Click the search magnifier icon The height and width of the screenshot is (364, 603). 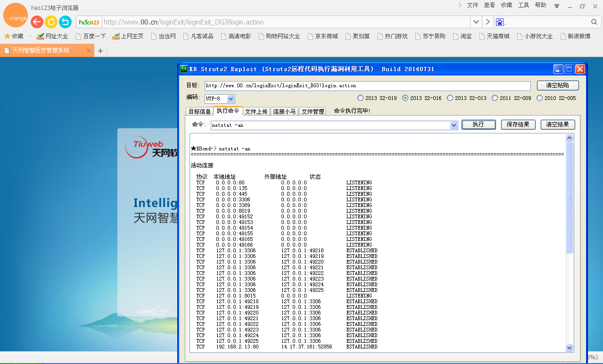[x=594, y=22]
